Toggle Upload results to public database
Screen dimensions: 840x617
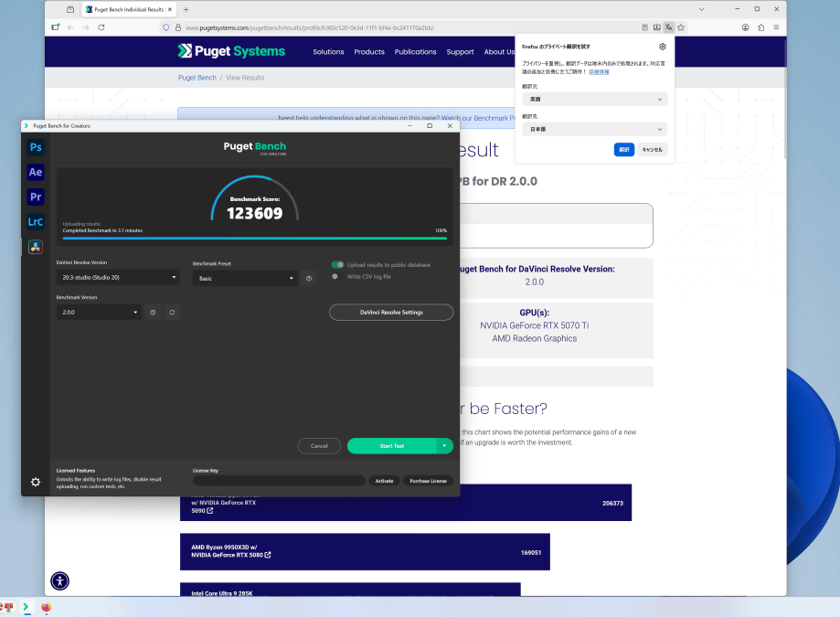click(x=338, y=265)
